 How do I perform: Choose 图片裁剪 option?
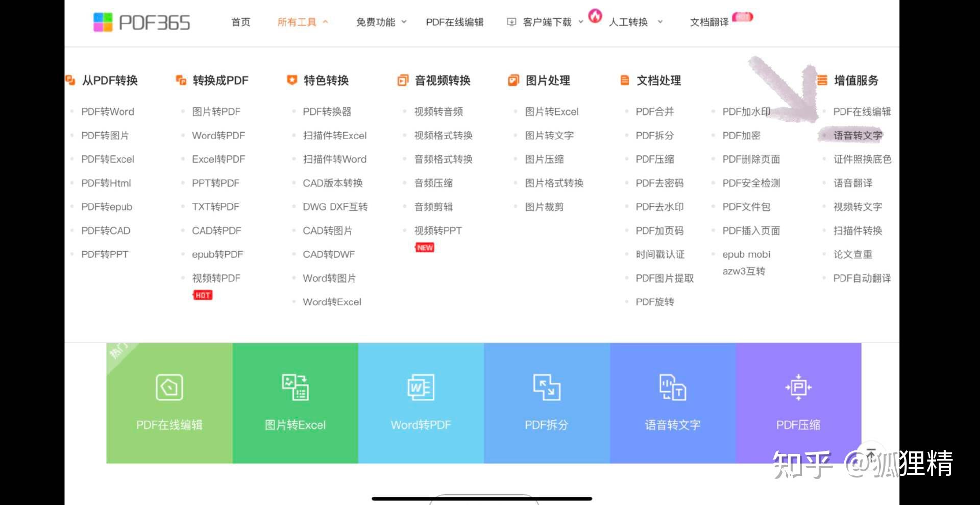pos(545,207)
